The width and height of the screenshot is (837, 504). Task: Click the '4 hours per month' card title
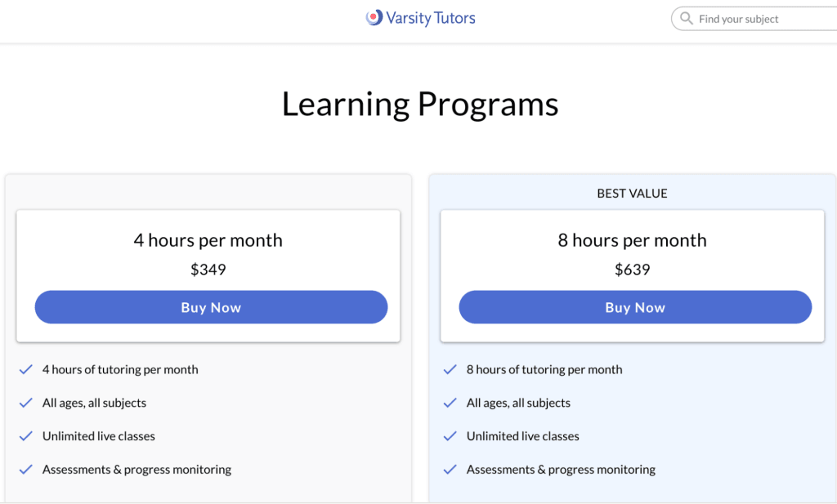point(208,240)
